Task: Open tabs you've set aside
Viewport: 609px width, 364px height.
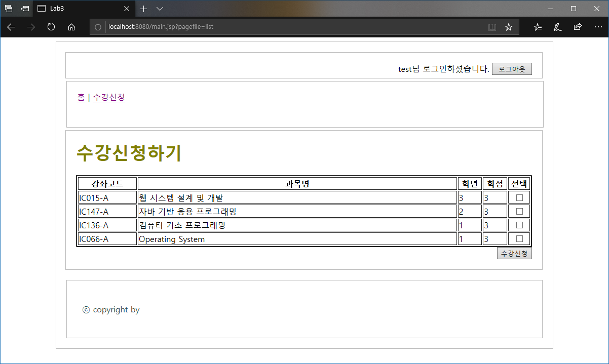Action: (x=9, y=9)
